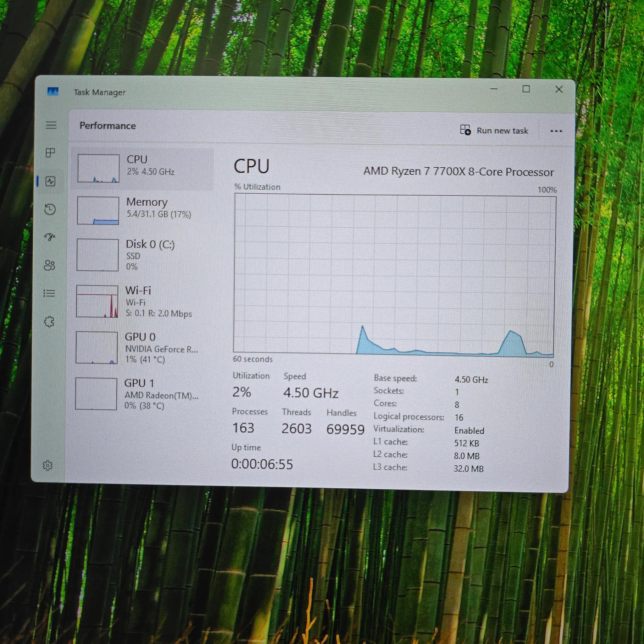Click the Task Manager app icon

(x=53, y=91)
